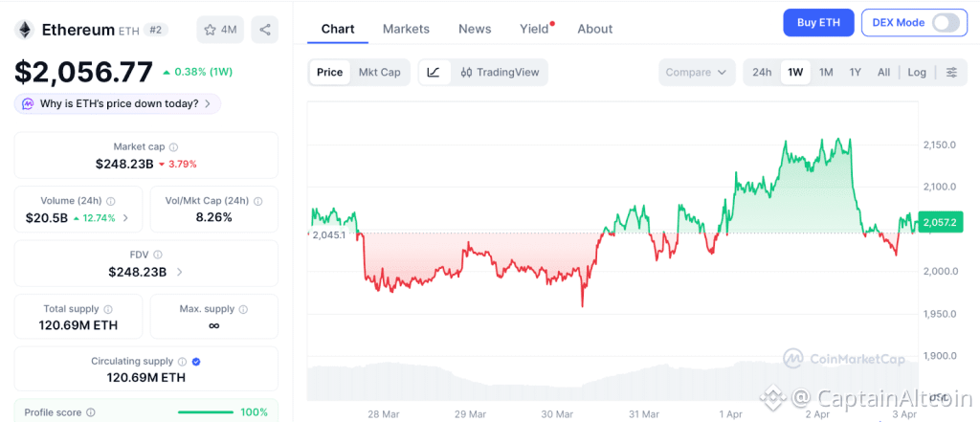Expand the FDV details chevron
The height and width of the screenshot is (422, 980).
pyautogui.click(x=180, y=272)
